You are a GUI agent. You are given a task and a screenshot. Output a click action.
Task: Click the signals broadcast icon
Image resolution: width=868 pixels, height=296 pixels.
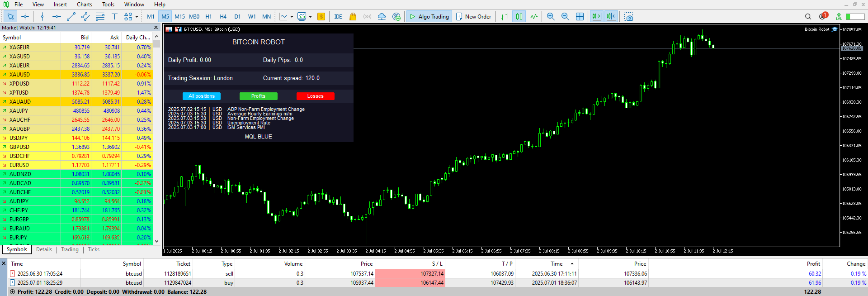pos(368,17)
